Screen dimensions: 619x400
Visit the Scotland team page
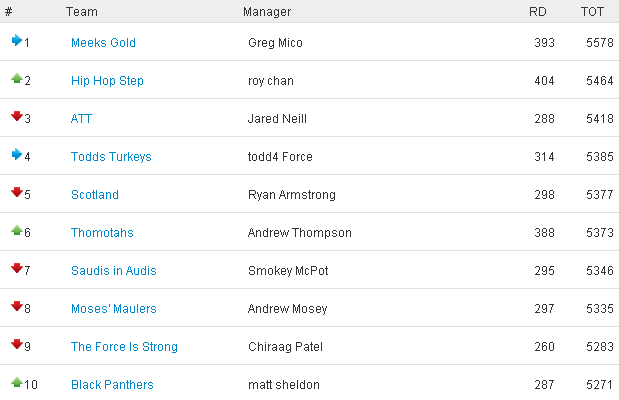(95, 195)
